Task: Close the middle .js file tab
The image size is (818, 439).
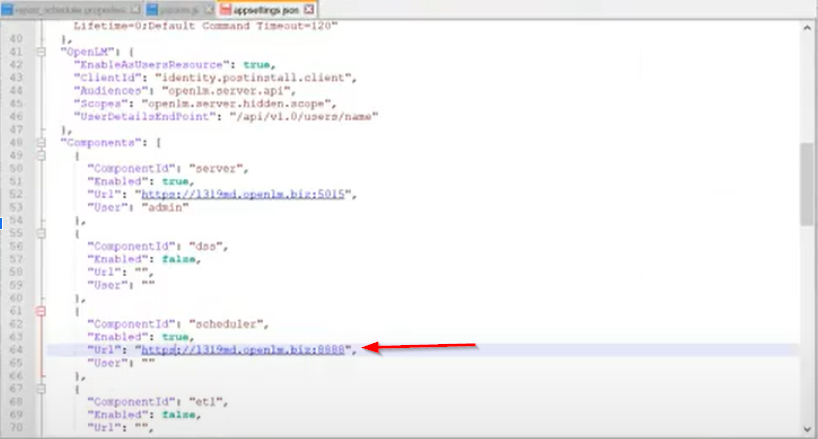Action: [208, 6]
